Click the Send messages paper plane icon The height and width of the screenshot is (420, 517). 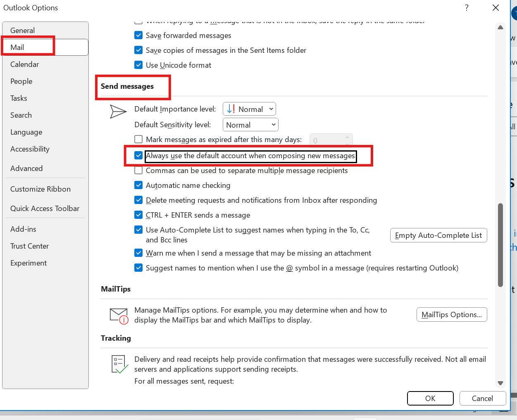(118, 112)
